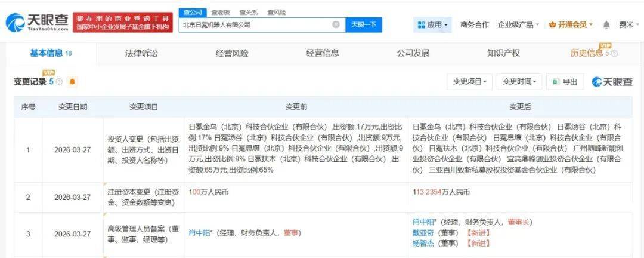The width and height of the screenshot is (644, 258).
Task: Select the 查公司 search tab
Action: coord(192,13)
